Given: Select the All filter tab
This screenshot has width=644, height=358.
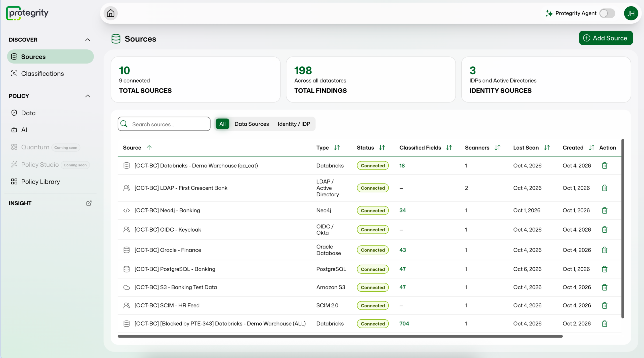Looking at the screenshot, I should tap(222, 124).
